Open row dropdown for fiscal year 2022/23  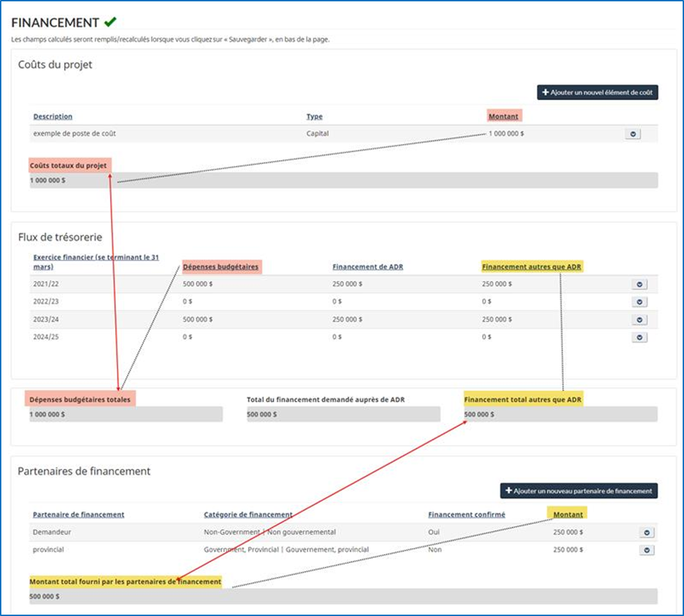coord(640,302)
